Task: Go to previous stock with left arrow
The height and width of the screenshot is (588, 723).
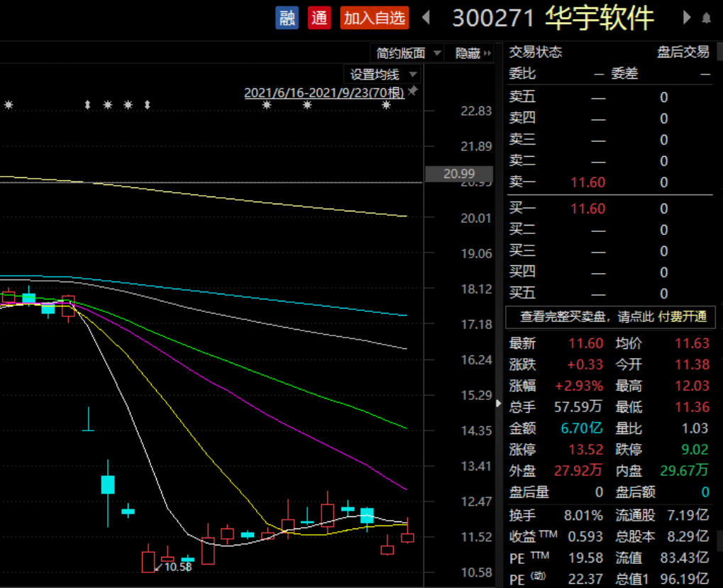Action: pos(426,18)
